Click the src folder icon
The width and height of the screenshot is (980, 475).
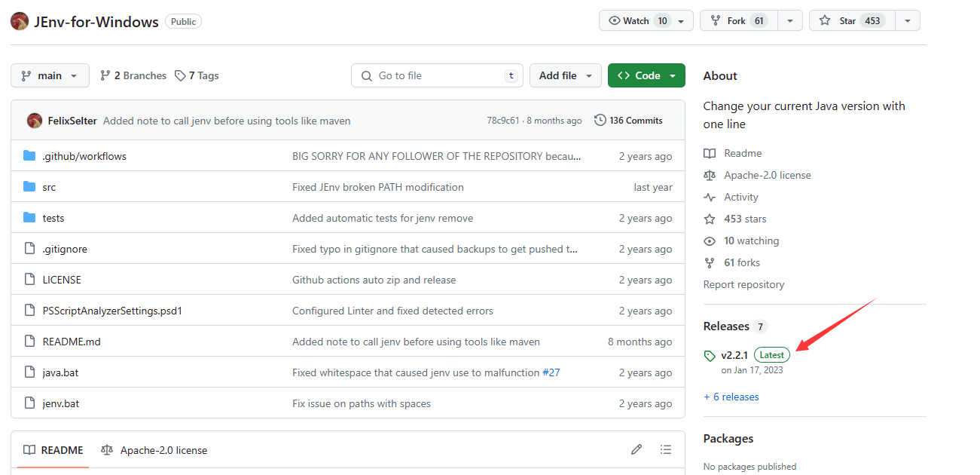coord(29,187)
